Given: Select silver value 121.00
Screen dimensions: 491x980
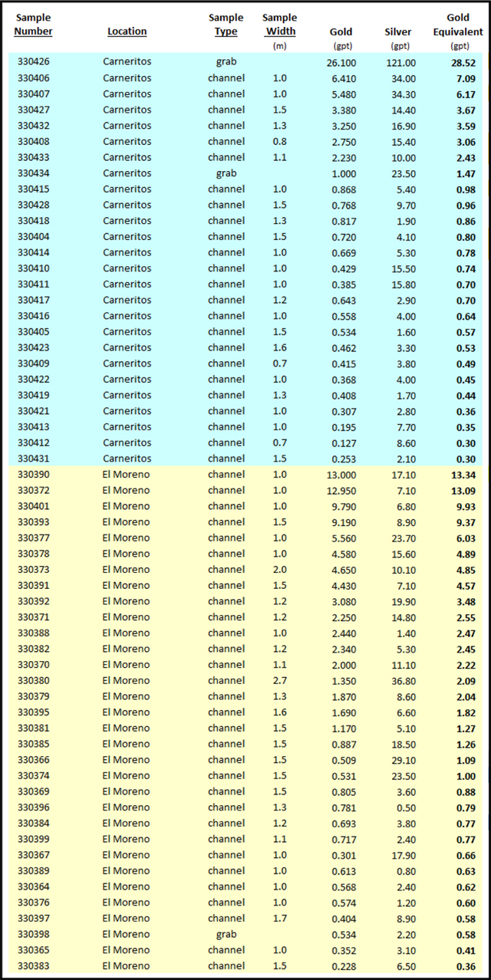Looking at the screenshot, I should (400, 62).
